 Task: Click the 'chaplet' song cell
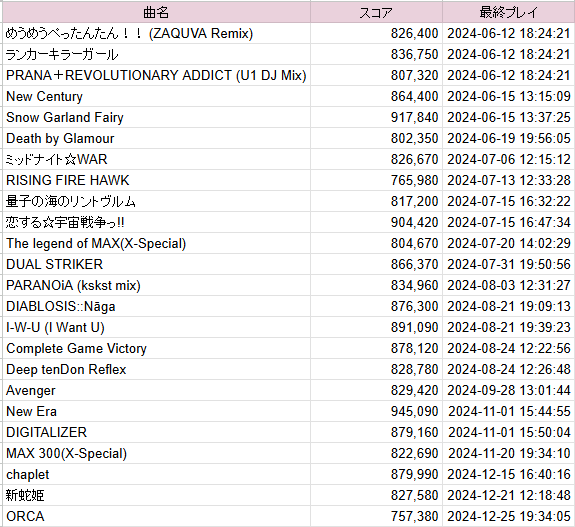[x=156, y=474]
